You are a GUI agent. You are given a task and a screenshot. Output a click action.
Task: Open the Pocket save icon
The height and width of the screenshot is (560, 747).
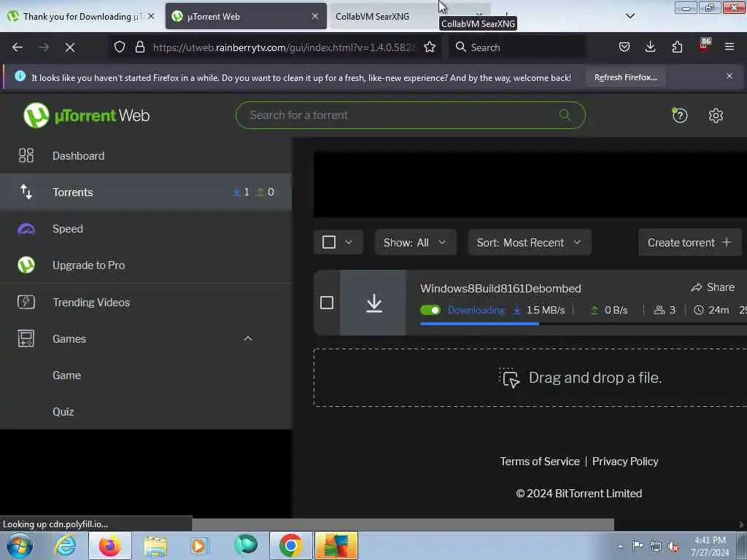pyautogui.click(x=624, y=47)
